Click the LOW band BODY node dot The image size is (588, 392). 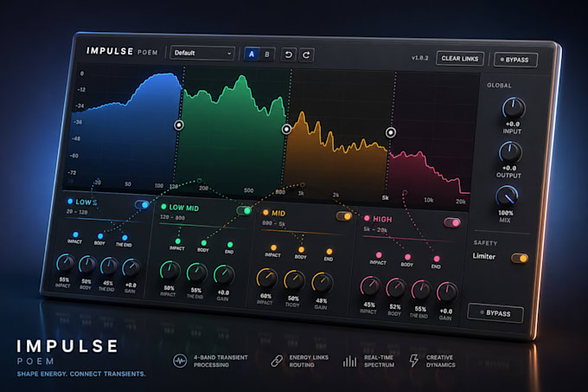tap(100, 236)
